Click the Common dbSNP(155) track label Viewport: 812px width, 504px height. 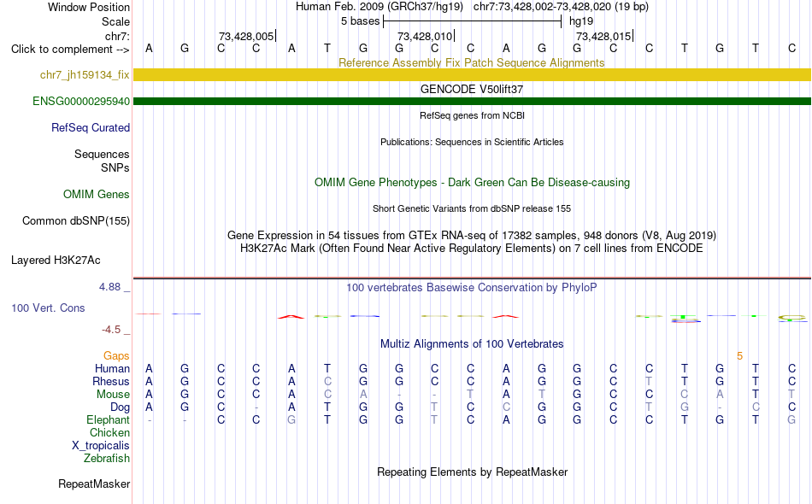[76, 220]
